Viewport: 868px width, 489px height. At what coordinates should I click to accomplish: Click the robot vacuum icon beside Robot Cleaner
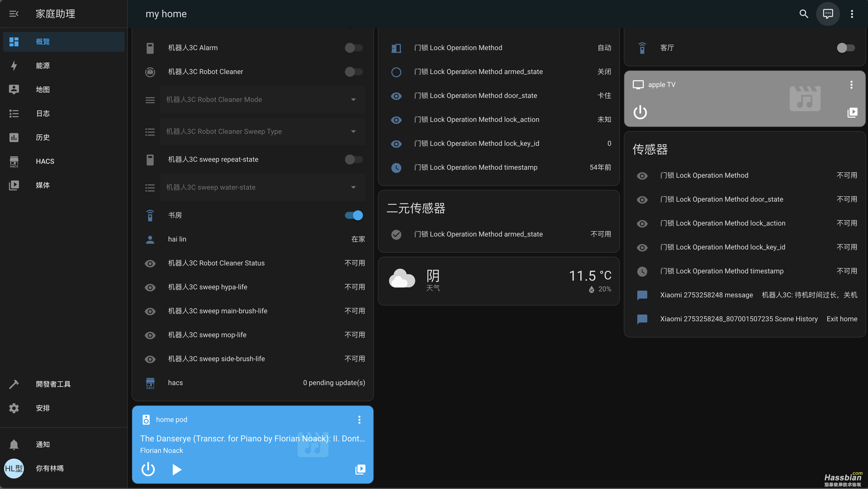click(x=150, y=72)
